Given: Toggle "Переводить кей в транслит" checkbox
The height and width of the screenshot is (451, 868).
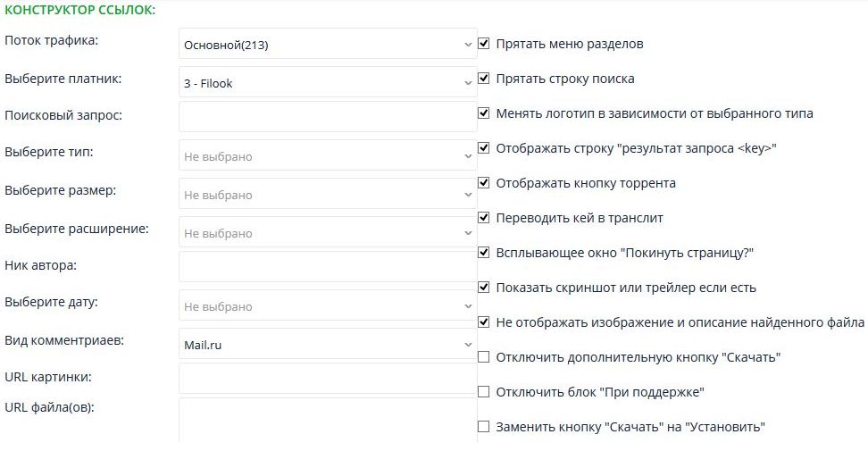Looking at the screenshot, I should click(484, 218).
